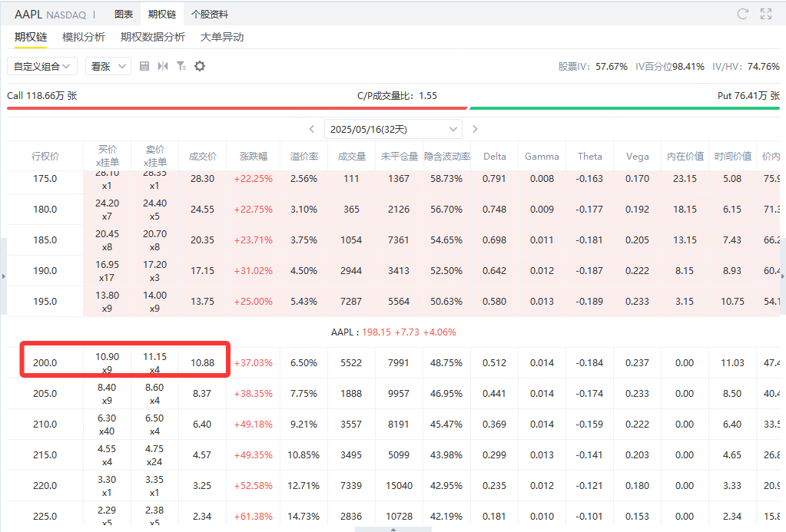The height and width of the screenshot is (532, 786).
Task: Select the 220.0 strike price row
Action: (393, 485)
